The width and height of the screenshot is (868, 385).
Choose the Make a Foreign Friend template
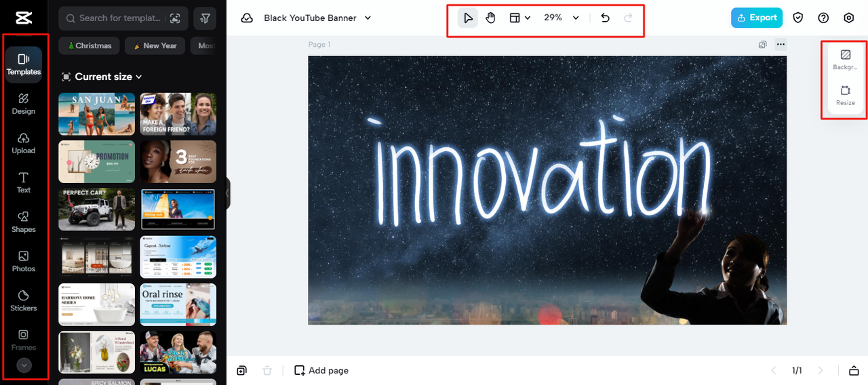tap(178, 114)
